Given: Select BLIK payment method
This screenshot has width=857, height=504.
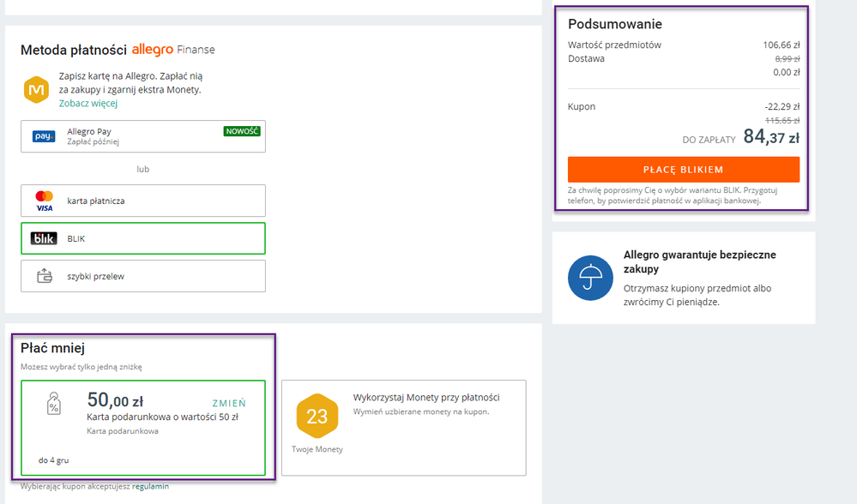Looking at the screenshot, I should [143, 238].
